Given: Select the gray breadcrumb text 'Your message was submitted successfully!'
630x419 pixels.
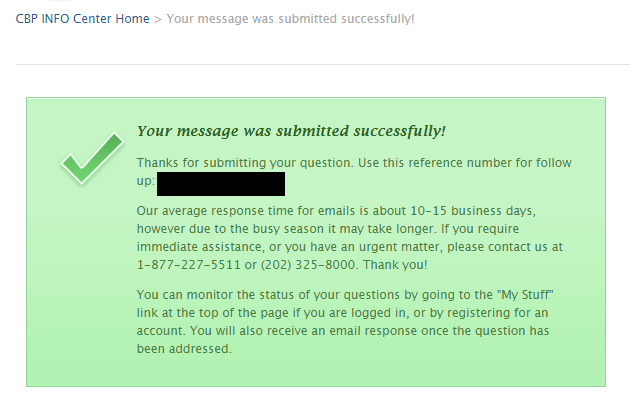Looking at the screenshot, I should pos(290,19).
